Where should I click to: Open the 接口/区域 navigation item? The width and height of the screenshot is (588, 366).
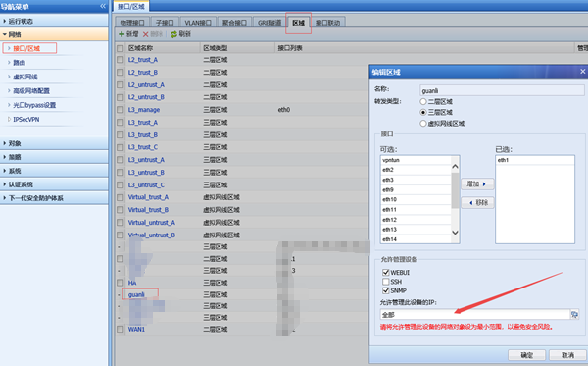click(x=26, y=48)
